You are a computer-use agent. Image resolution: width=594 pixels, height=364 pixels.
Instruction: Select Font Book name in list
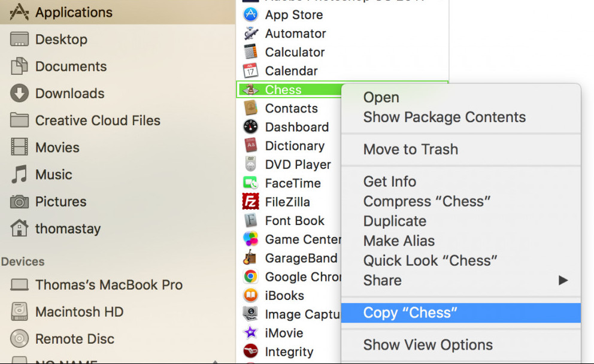click(x=295, y=220)
